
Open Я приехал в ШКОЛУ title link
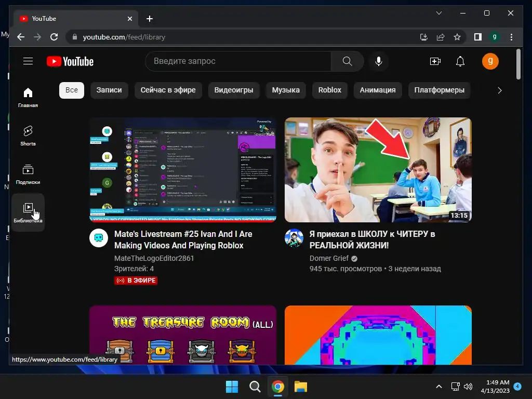(x=372, y=240)
